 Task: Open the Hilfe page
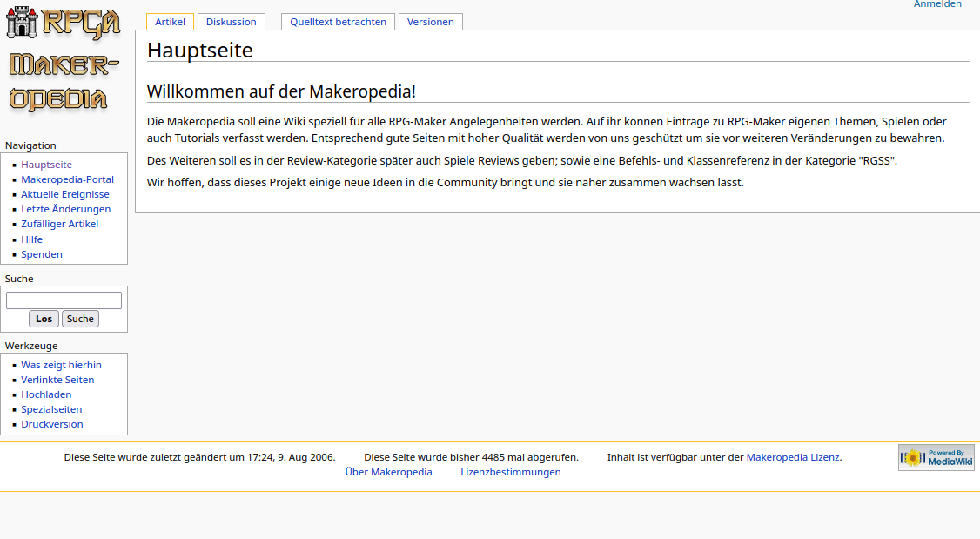[31, 239]
